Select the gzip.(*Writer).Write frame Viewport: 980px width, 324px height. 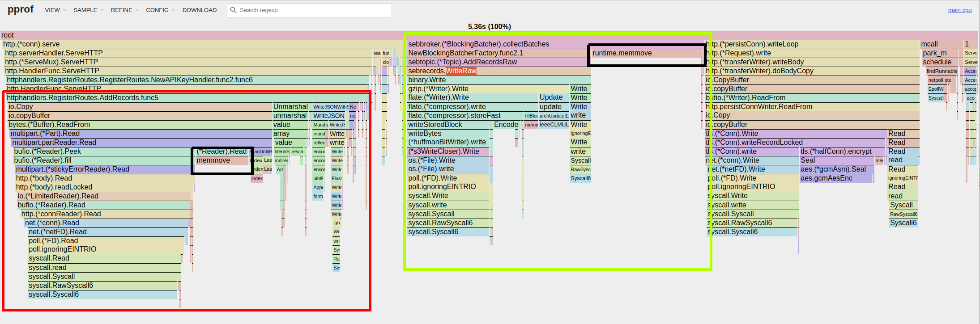[x=488, y=89]
